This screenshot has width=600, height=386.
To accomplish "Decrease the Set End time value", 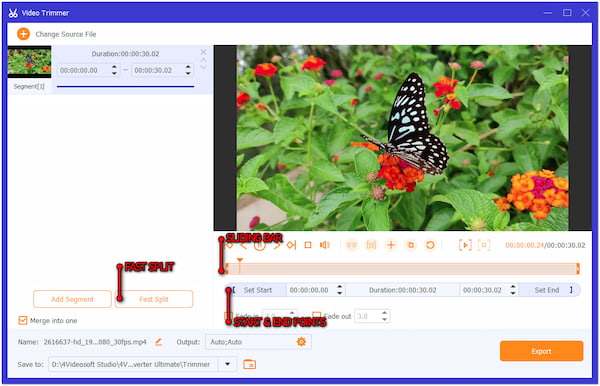I will click(x=513, y=293).
